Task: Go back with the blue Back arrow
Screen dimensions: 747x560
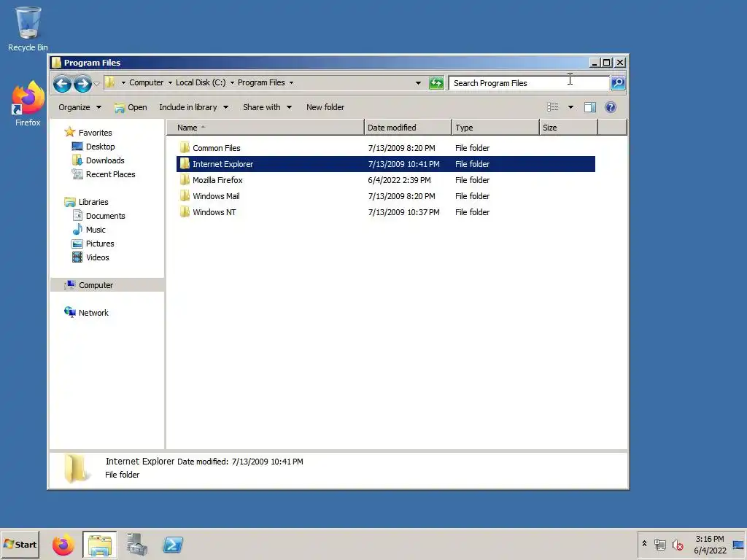Action: coord(62,84)
